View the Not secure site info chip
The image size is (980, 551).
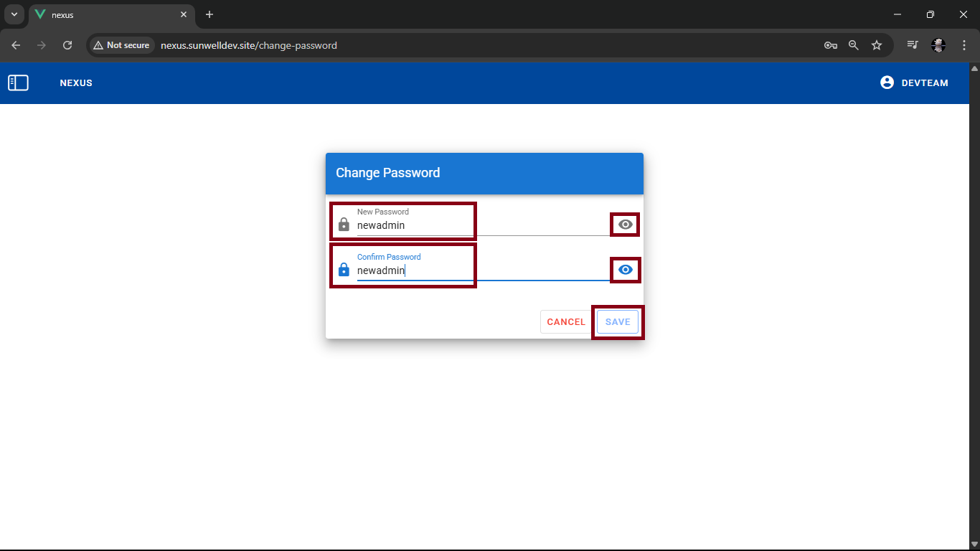121,45
